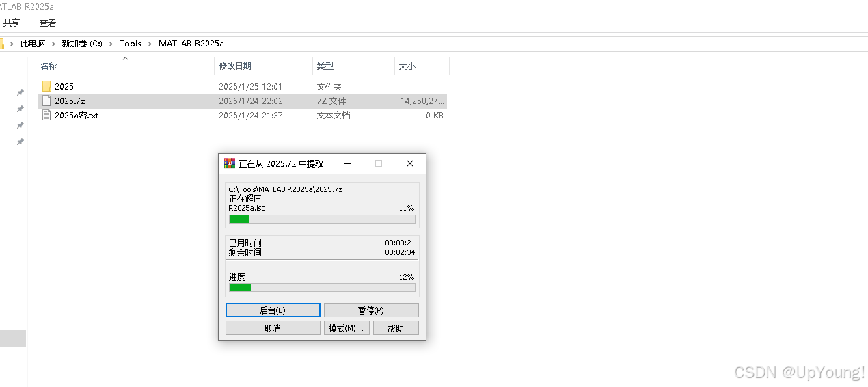Click MATLAB R2025a breadcrumb segment

tap(191, 43)
